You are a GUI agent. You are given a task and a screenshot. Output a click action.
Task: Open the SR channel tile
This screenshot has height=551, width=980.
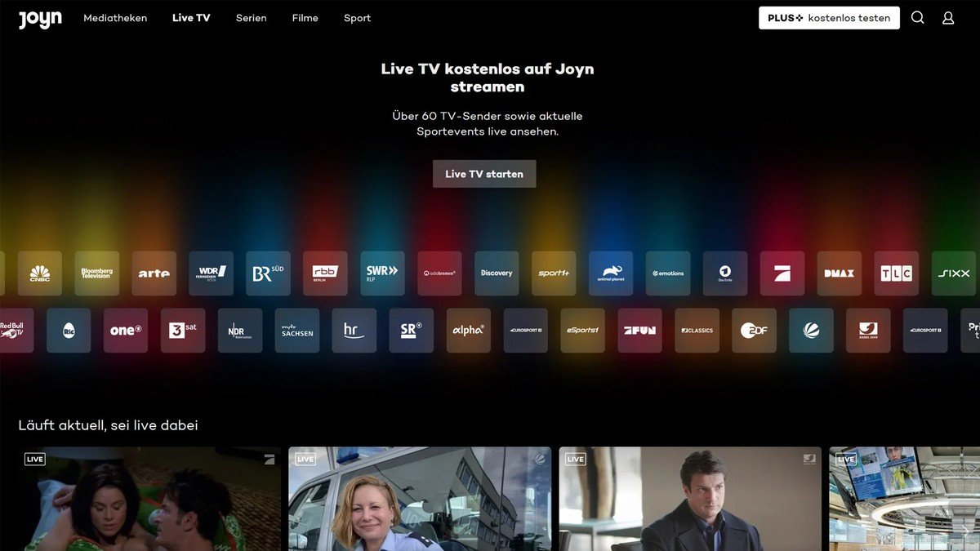pos(412,331)
